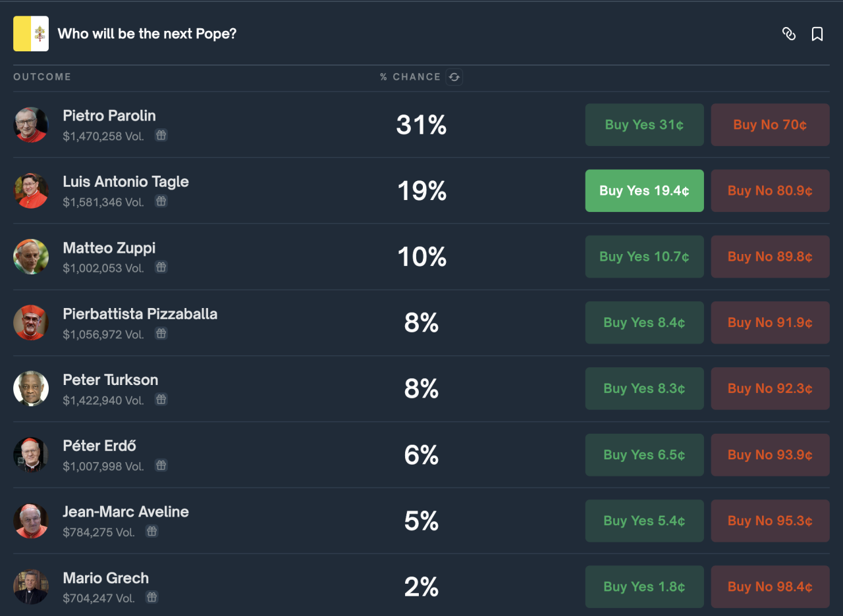Open gift rewards icon for Peter Turkson
Viewport: 843px width, 616px height.
tap(161, 399)
